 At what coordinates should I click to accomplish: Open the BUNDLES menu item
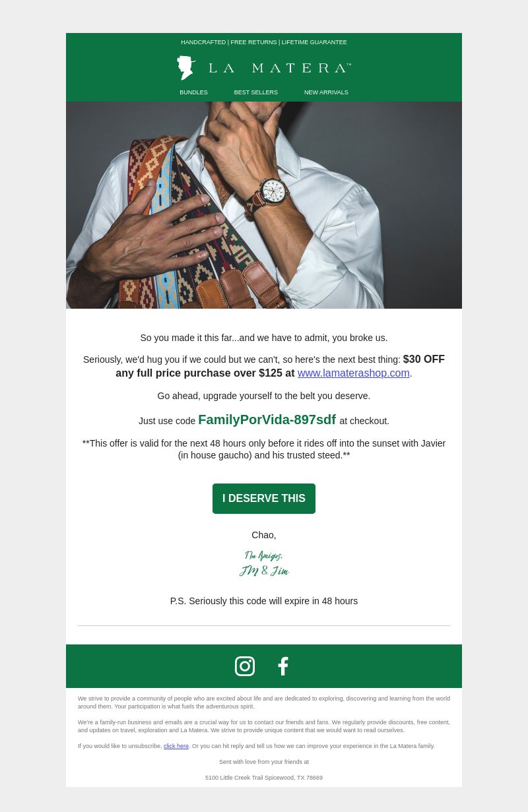193,92
